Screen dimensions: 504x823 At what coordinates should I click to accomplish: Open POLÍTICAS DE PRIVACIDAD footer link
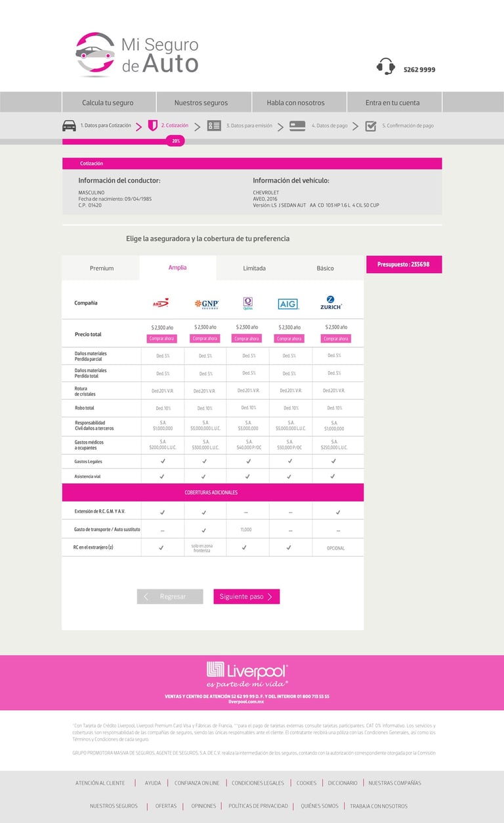(258, 806)
